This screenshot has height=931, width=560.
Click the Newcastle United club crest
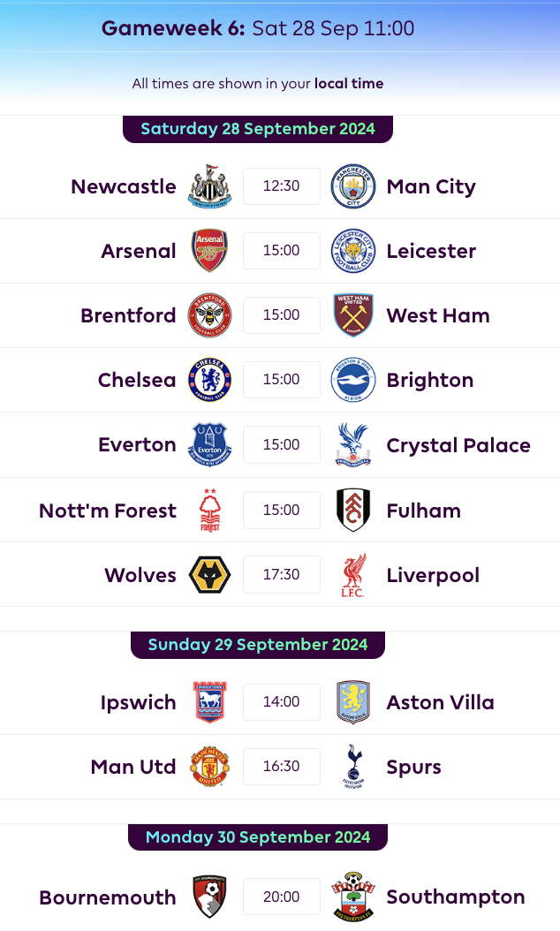pos(210,186)
